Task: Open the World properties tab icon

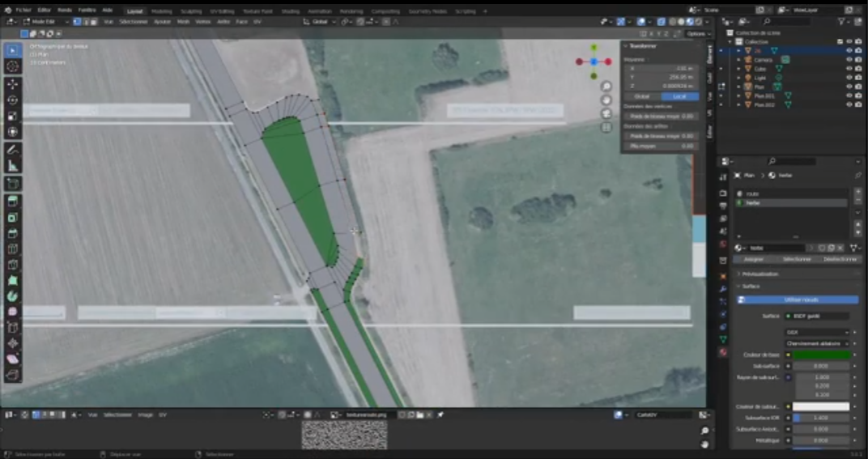Action: click(723, 244)
